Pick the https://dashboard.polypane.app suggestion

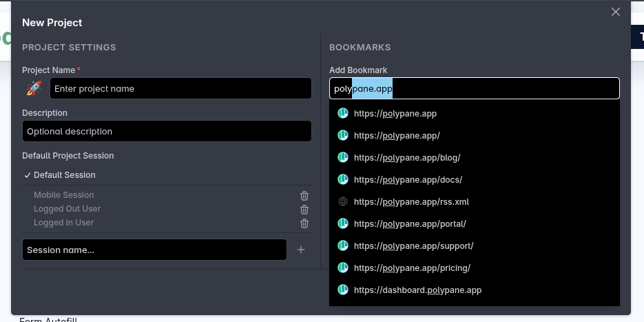[x=475, y=290]
